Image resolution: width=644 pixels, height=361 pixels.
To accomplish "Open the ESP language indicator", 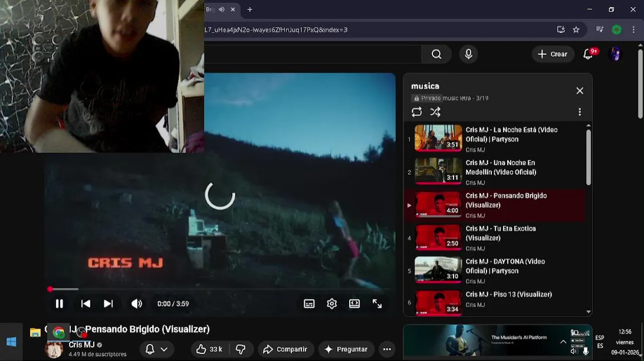I will click(600, 342).
